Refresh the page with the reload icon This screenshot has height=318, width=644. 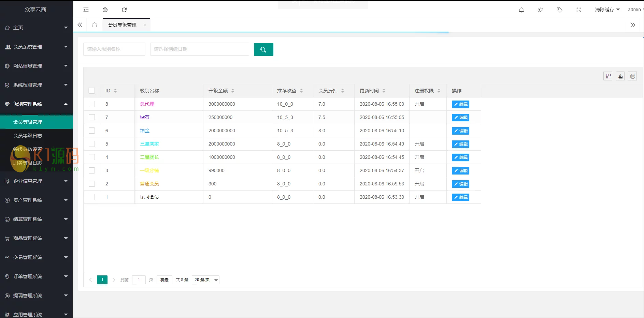click(x=124, y=10)
